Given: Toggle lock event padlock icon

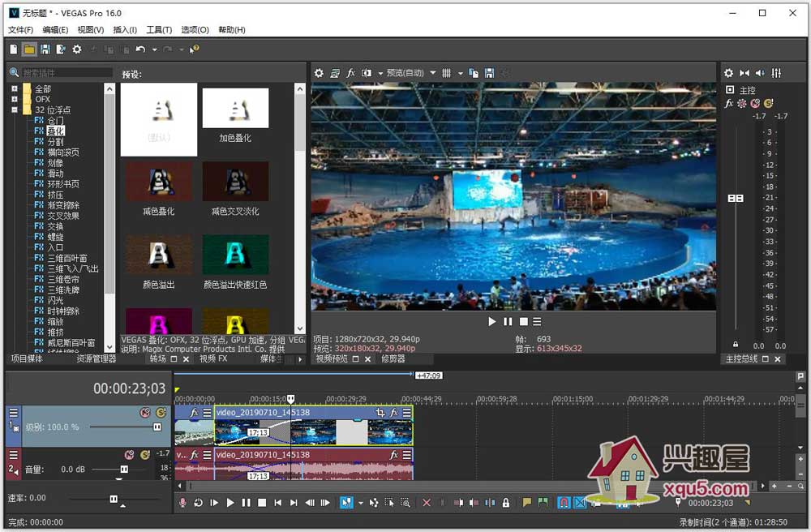Looking at the screenshot, I should (506, 502).
